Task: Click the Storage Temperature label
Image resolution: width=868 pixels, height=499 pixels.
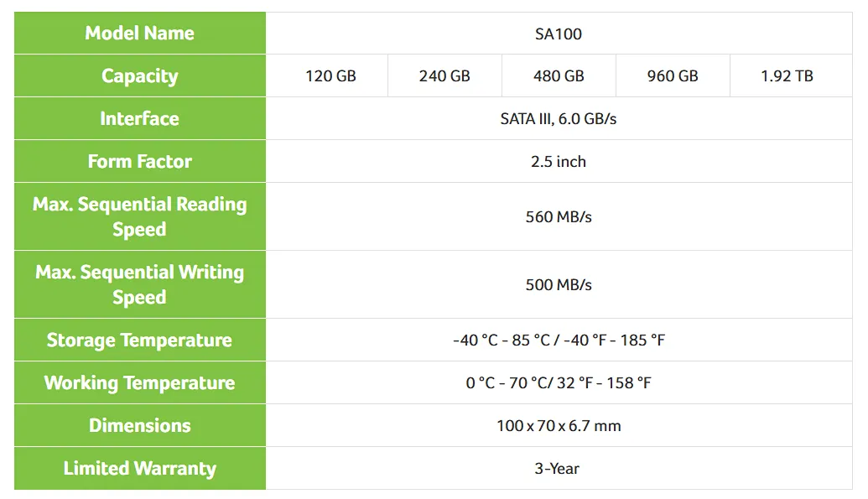Action: tap(140, 340)
